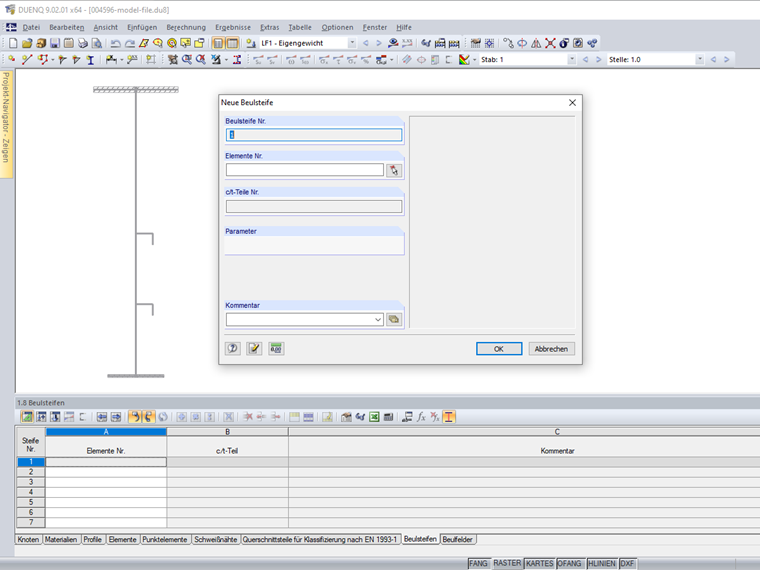This screenshot has height=570, width=760.
Task: Expand colored results icon dropdown arrow
Action: [474, 60]
